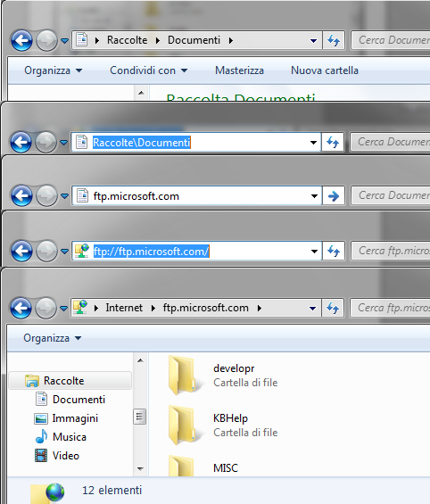Click selected ftp://ftp.microsoft.com/ address text
The width and height of the screenshot is (430, 504).
[151, 251]
